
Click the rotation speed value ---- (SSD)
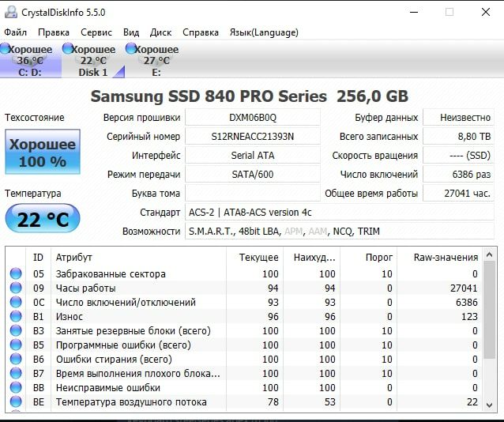click(458, 156)
